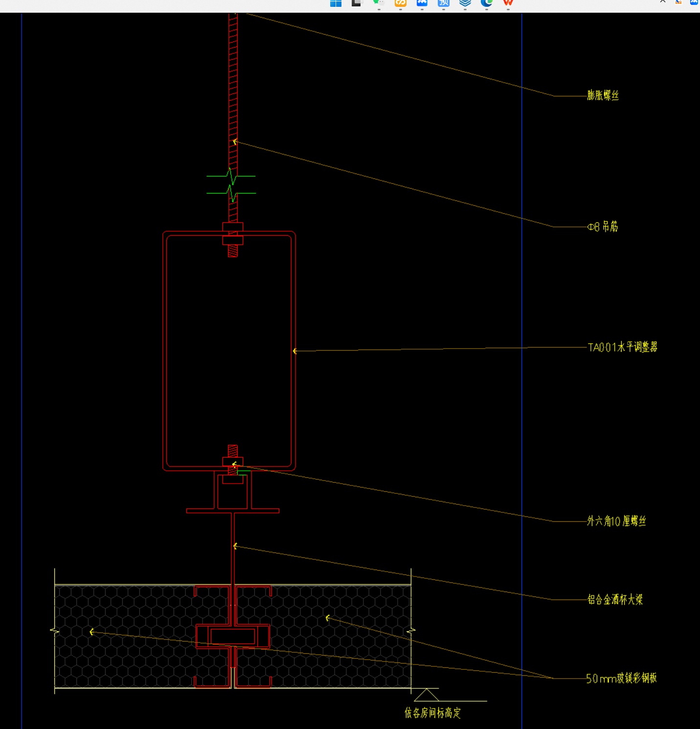Select the '膨胀螺丝' annotation label

603,95
